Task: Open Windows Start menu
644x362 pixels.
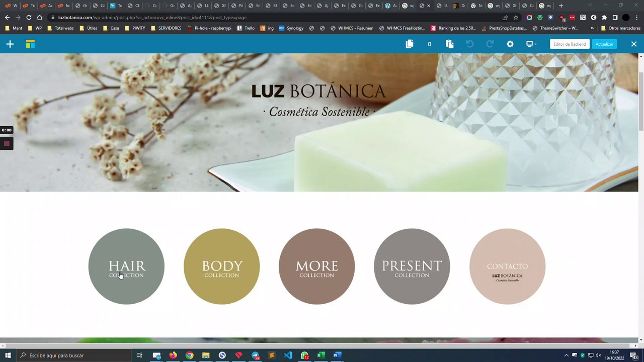Action: point(8,355)
